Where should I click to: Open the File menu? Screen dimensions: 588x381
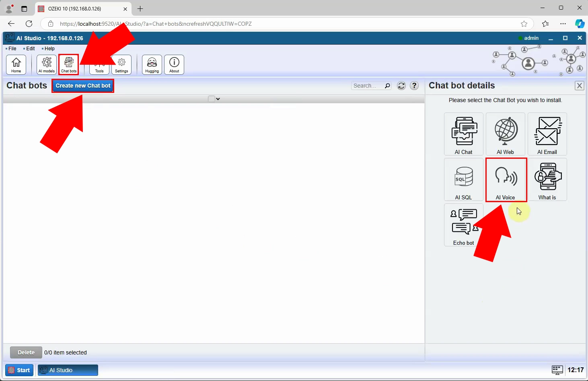tap(12, 49)
